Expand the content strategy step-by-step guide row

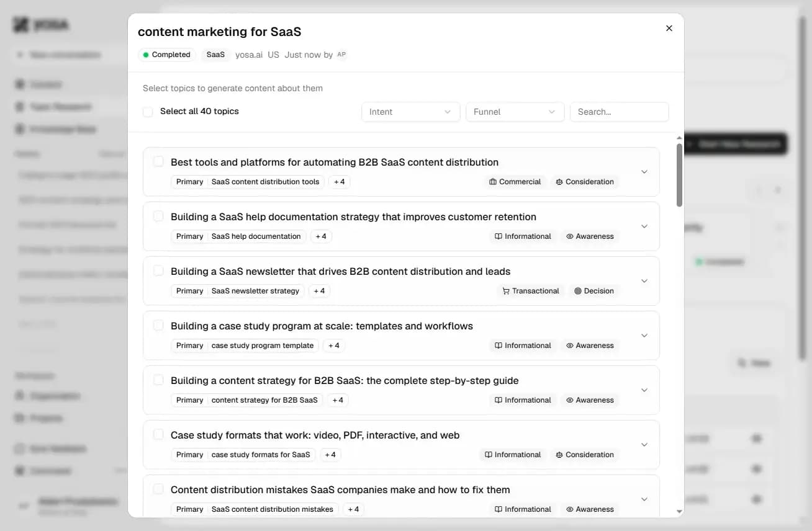[644, 390]
